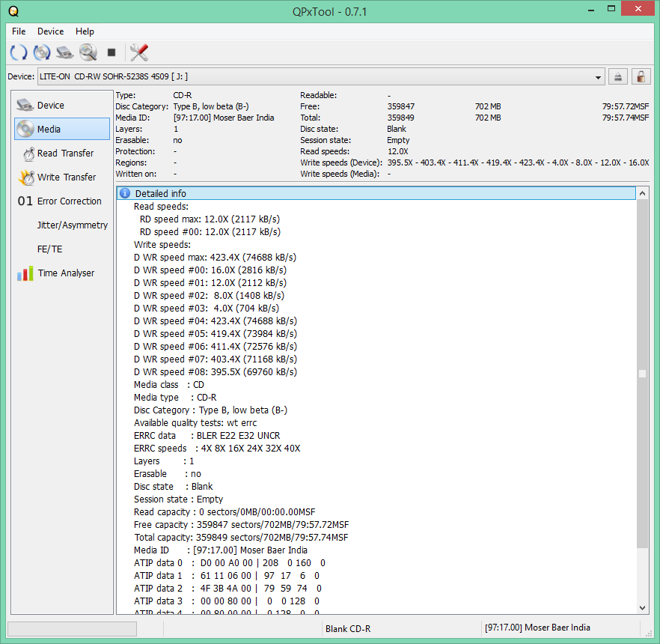Viewport: 660px width, 644px height.
Task: Click the Device drive icon in the sidebar
Action: pos(25,105)
